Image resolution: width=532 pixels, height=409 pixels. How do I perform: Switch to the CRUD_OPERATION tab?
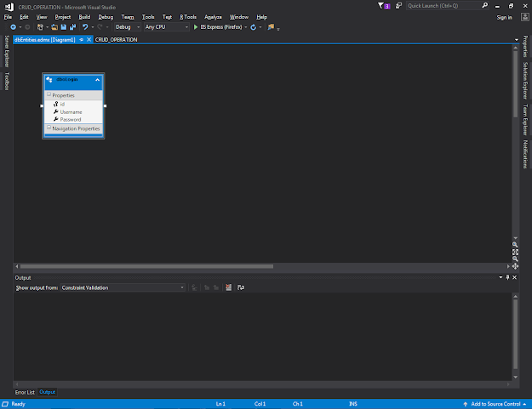[116, 40]
